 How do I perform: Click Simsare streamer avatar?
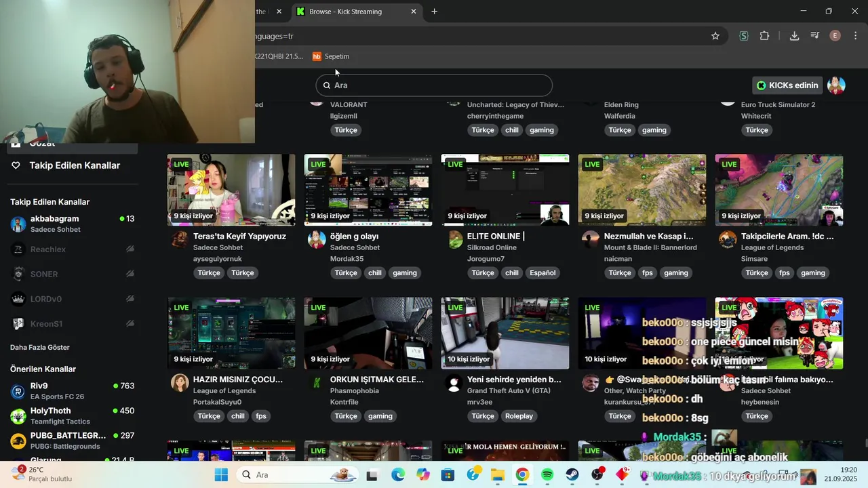(728, 240)
